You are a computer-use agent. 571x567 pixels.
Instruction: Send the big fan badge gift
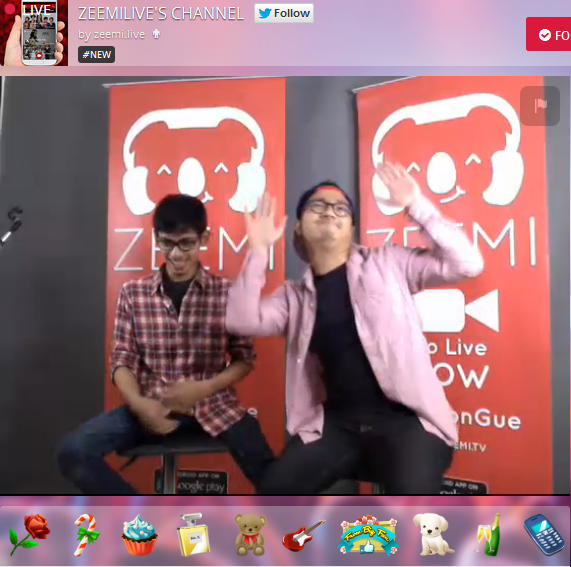coord(368,535)
